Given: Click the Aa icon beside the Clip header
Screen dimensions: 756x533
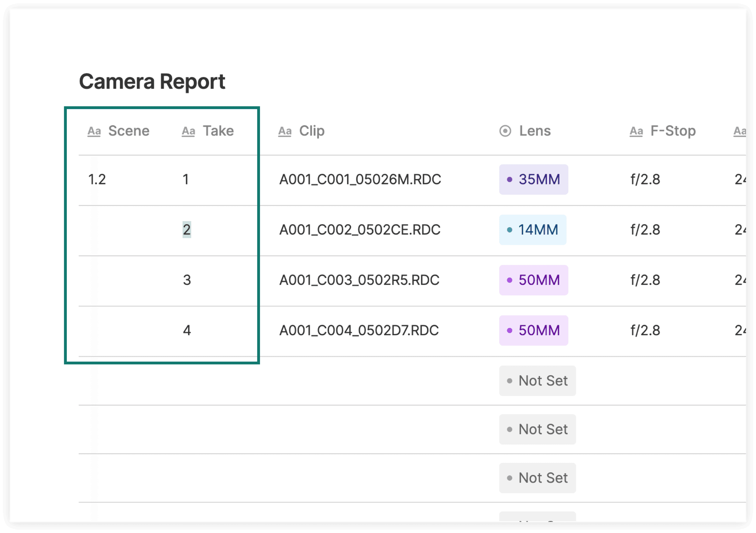Looking at the screenshot, I should [x=285, y=131].
